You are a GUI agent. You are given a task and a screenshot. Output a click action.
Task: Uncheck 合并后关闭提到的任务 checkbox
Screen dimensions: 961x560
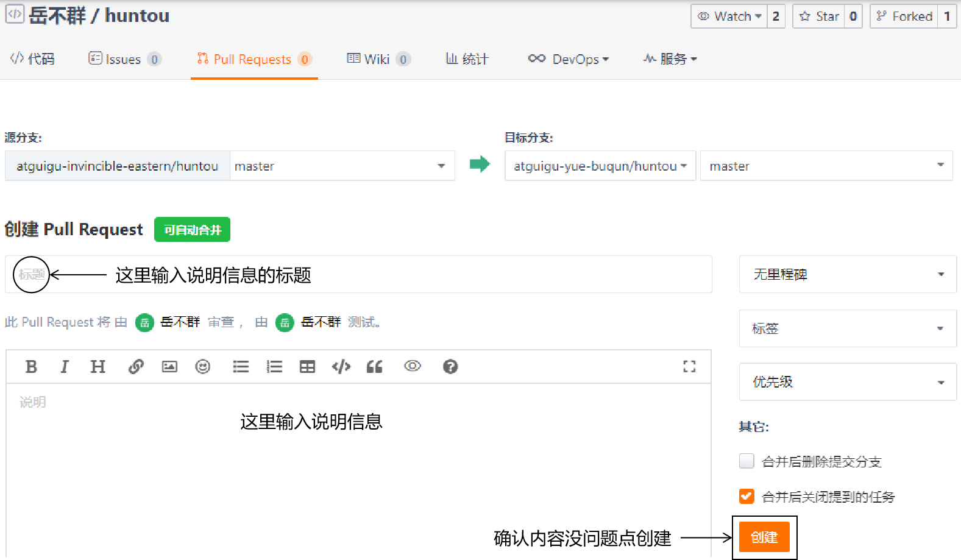pyautogui.click(x=746, y=497)
